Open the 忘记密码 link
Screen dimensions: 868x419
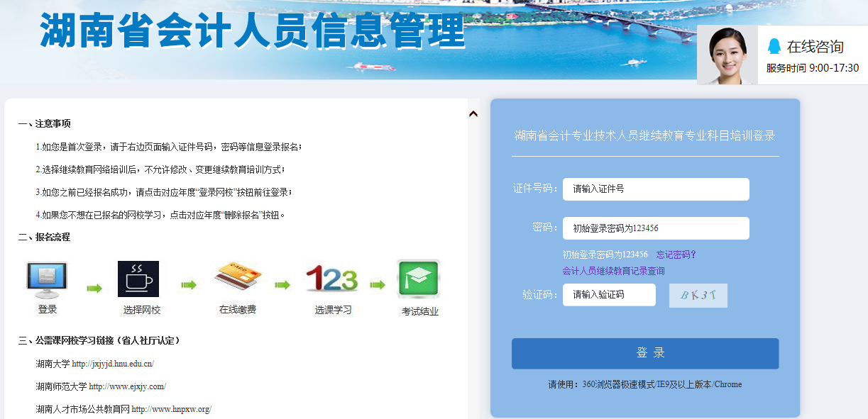point(676,255)
